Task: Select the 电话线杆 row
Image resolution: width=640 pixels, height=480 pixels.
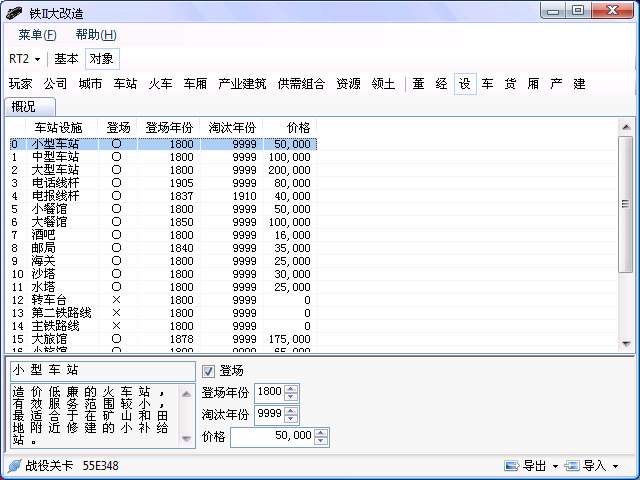Action: tap(163, 183)
